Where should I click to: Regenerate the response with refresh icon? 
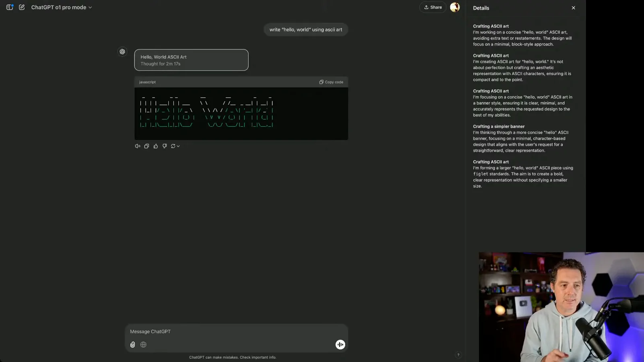173,146
